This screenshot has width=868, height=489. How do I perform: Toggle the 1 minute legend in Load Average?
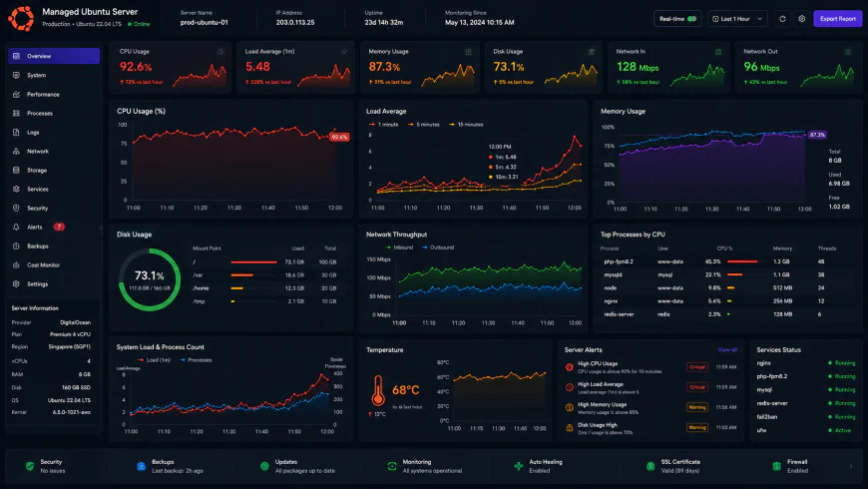click(x=384, y=125)
